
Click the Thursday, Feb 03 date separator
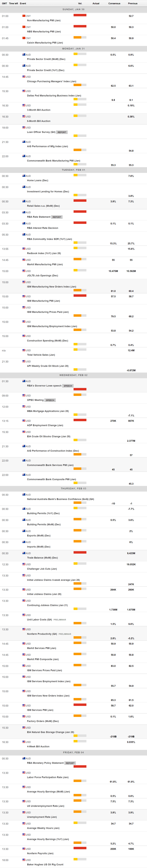pyautogui.click(x=73, y=488)
